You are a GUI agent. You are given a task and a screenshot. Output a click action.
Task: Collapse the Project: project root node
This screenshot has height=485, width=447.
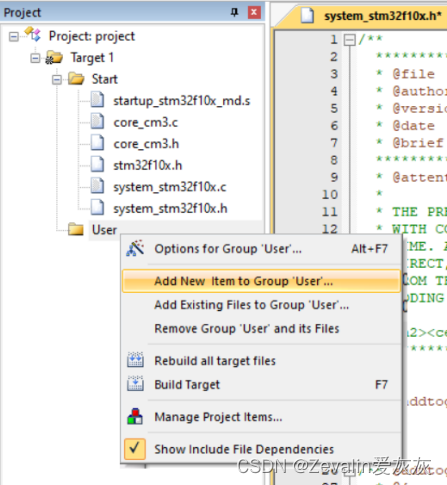(14, 36)
